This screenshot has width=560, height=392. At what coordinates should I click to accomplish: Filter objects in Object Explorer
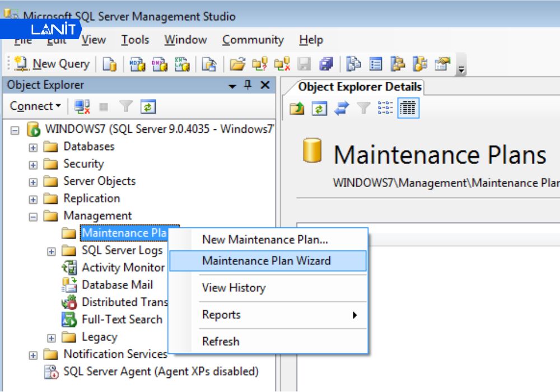[x=126, y=106]
